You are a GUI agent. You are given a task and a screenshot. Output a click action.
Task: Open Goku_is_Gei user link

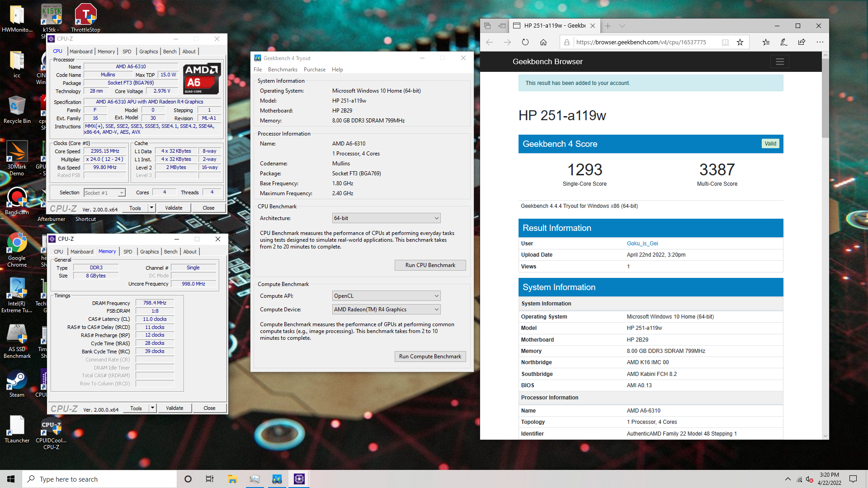tap(642, 244)
